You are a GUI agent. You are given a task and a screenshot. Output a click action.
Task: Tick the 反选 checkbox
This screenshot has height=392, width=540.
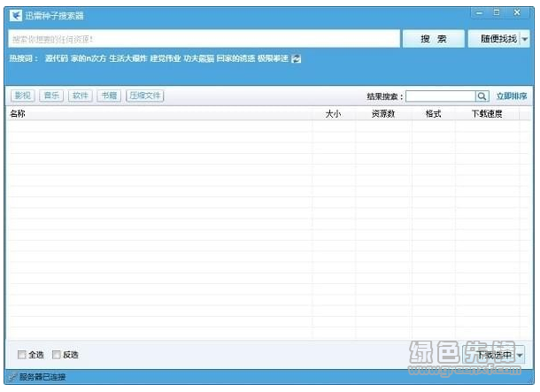pyautogui.click(x=56, y=355)
